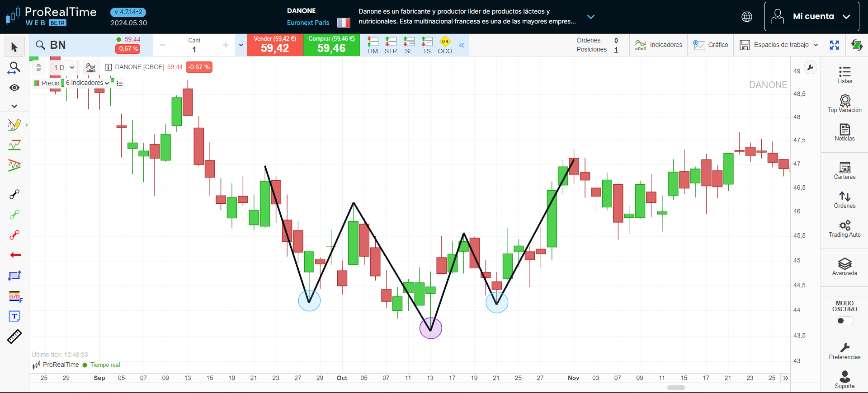
Task: Open Trading Auto panel
Action: click(844, 229)
